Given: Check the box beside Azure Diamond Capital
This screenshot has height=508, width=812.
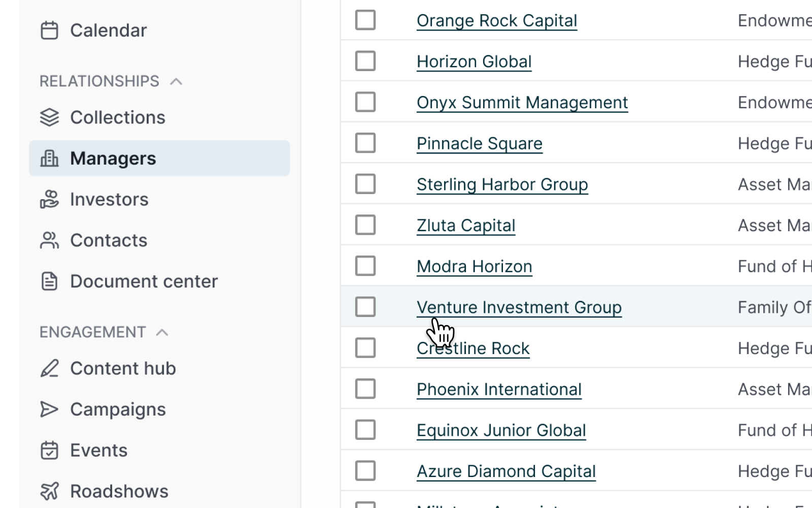Looking at the screenshot, I should (x=365, y=471).
